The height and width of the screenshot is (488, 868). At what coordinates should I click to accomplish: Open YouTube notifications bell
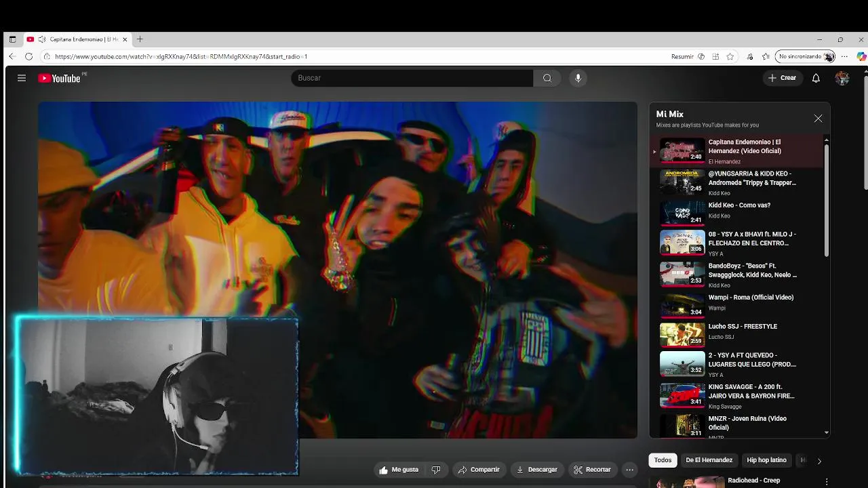click(x=816, y=78)
